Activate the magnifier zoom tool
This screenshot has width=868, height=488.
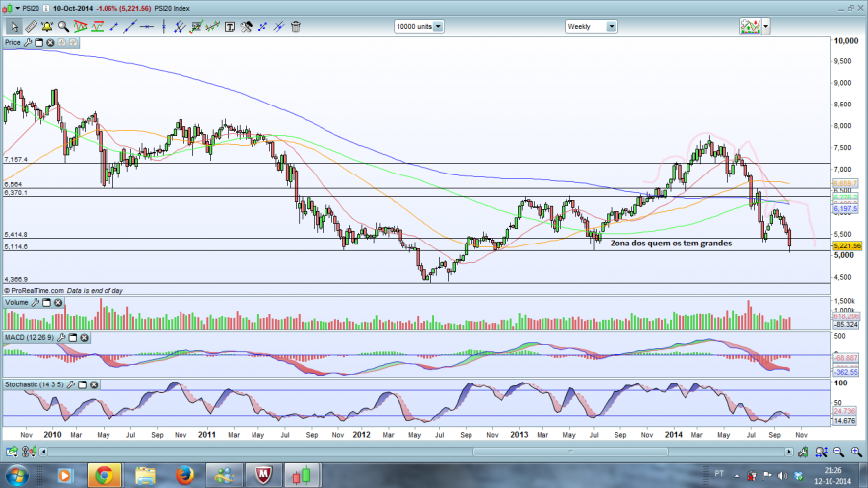pyautogui.click(x=64, y=26)
